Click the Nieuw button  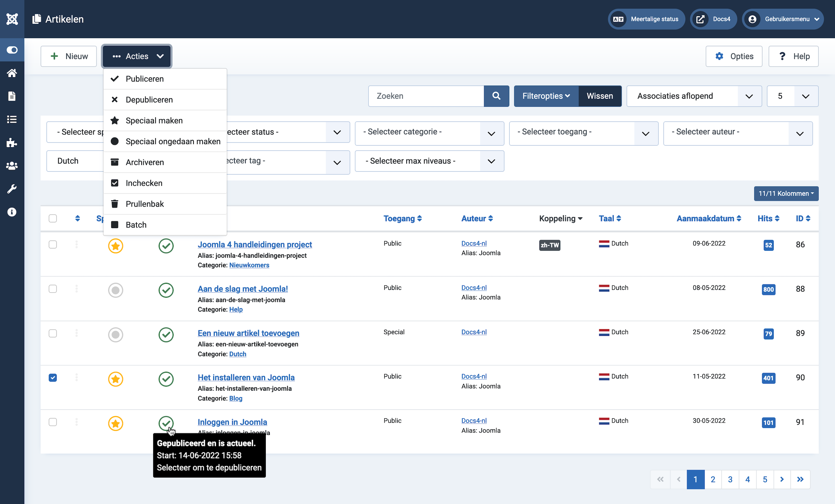(x=69, y=56)
